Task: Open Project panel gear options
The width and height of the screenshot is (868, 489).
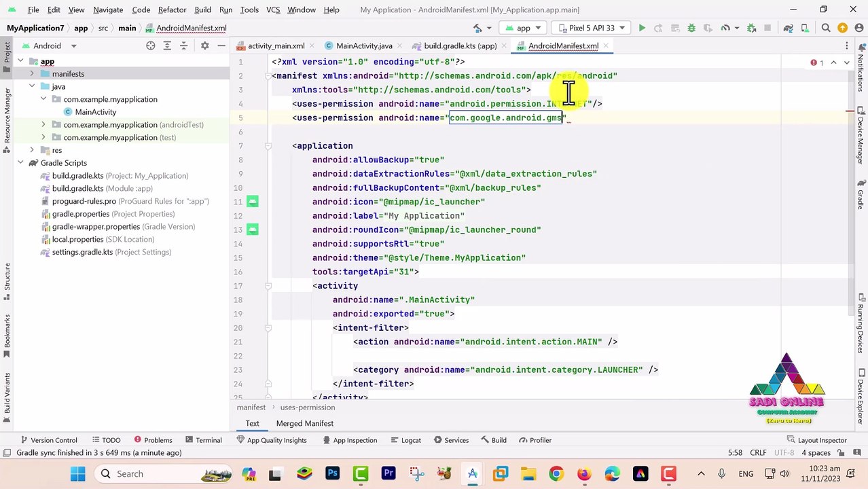Action: [x=204, y=46]
